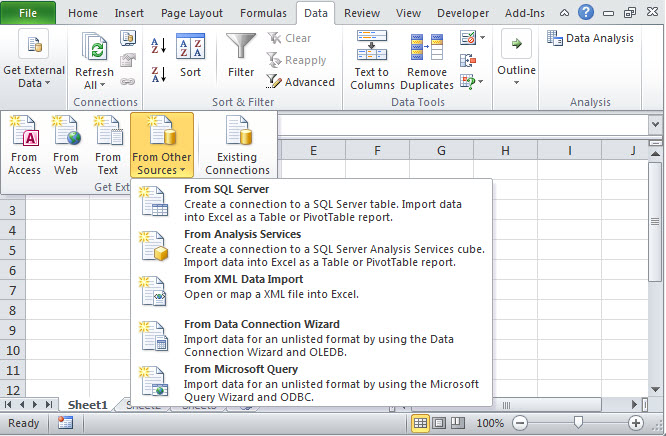Select column G header
666x436 pixels.
[441, 150]
